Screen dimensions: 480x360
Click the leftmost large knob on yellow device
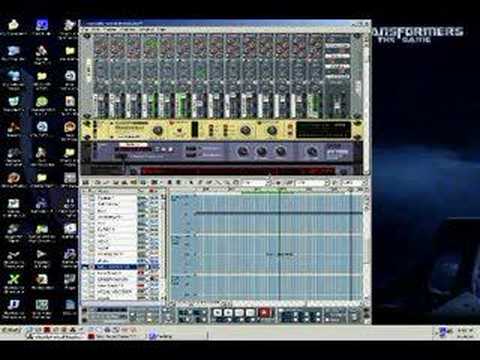pyautogui.click(x=158, y=130)
